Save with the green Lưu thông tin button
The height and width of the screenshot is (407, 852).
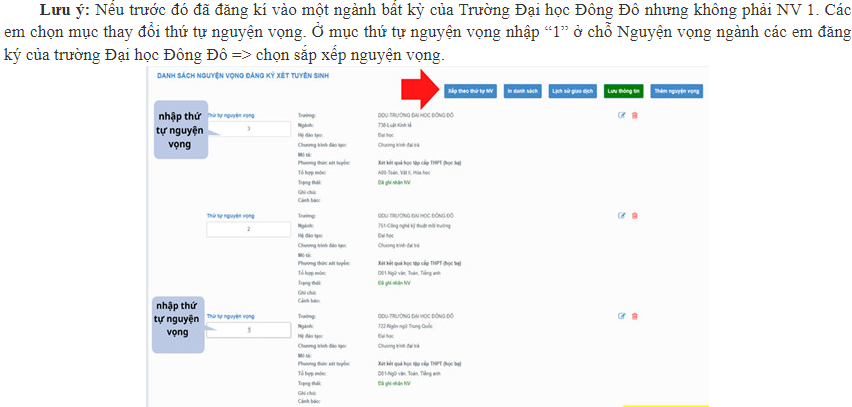click(623, 90)
